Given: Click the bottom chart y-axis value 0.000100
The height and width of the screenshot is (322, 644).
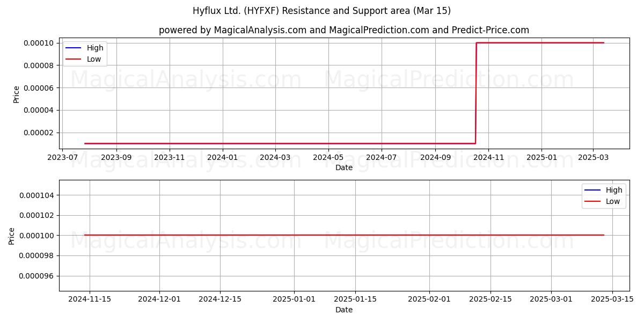Looking at the screenshot, I should pyautogui.click(x=37, y=236).
